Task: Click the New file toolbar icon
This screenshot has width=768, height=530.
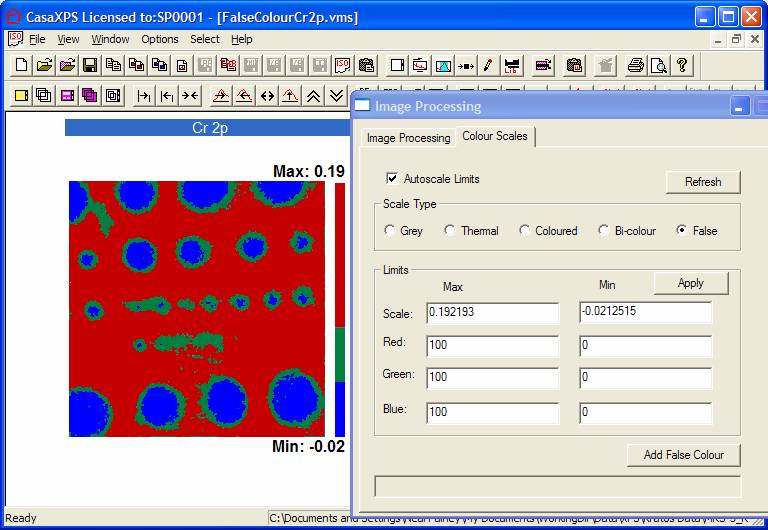Action: point(21,66)
